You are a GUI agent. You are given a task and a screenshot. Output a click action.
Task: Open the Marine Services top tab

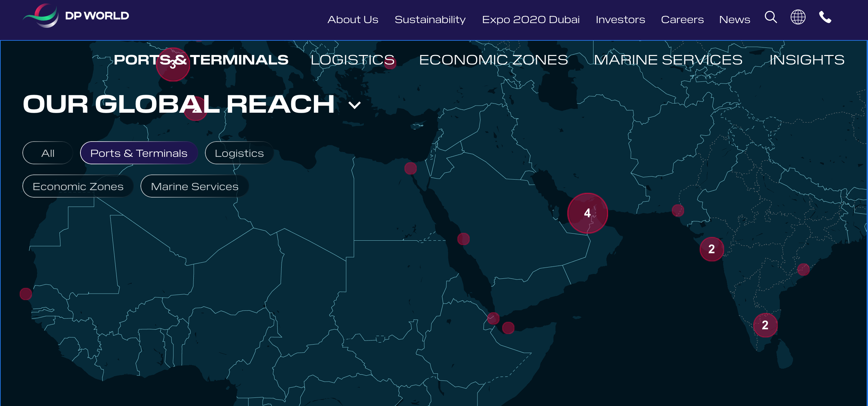[x=668, y=60]
